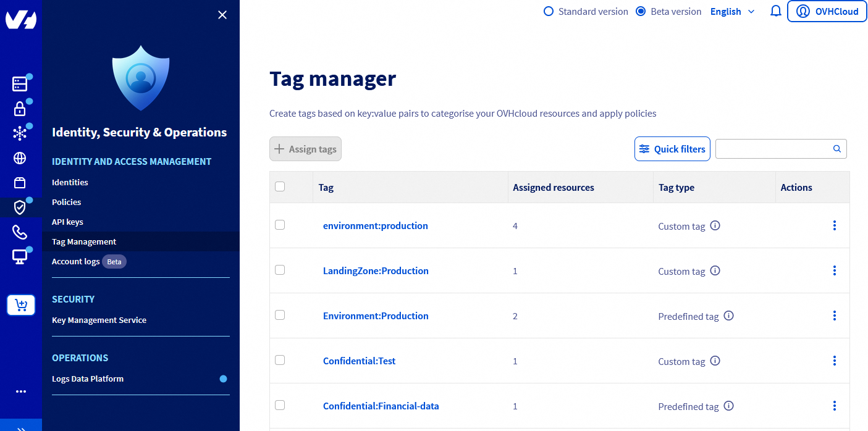
Task: Open the Bare Metal Cloud section icon
Action: click(20, 83)
